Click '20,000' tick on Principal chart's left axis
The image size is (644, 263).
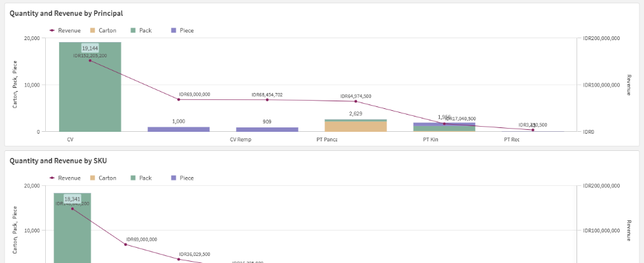pyautogui.click(x=32, y=39)
